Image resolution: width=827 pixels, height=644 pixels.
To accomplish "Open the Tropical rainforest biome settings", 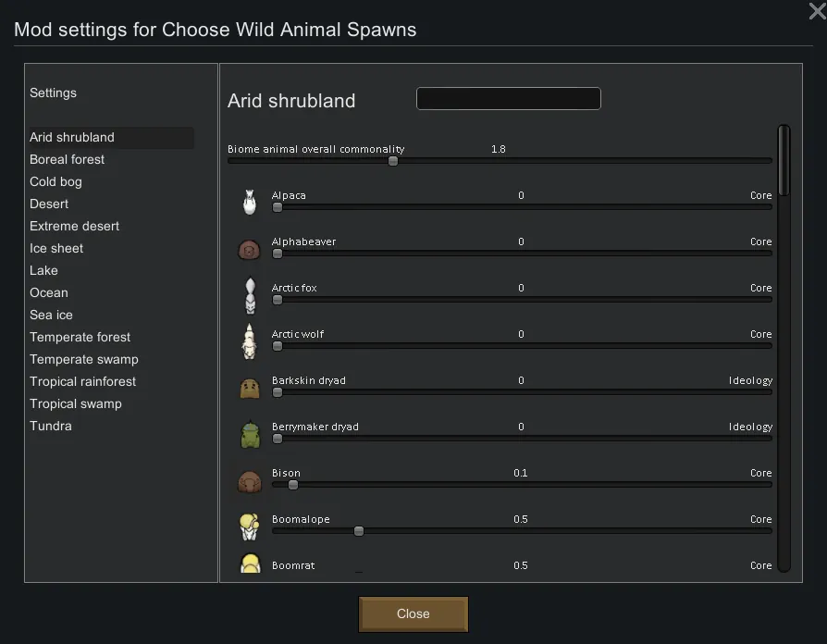I will click(x=82, y=381).
